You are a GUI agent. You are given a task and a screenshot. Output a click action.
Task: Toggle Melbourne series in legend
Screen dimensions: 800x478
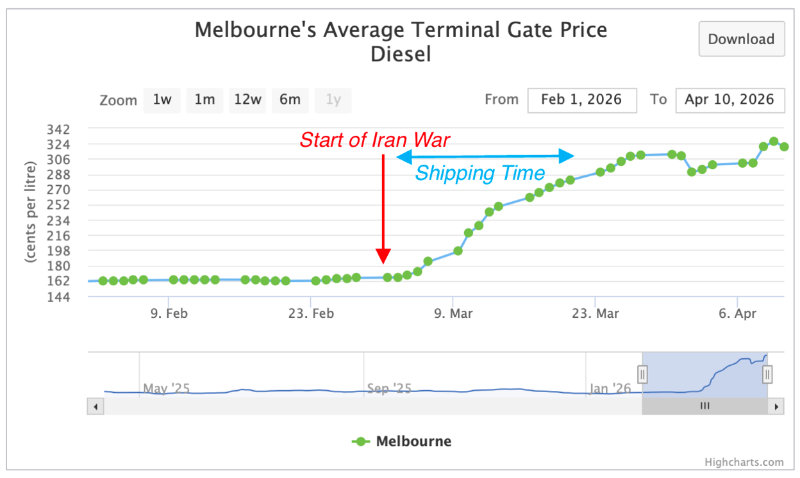click(401, 441)
